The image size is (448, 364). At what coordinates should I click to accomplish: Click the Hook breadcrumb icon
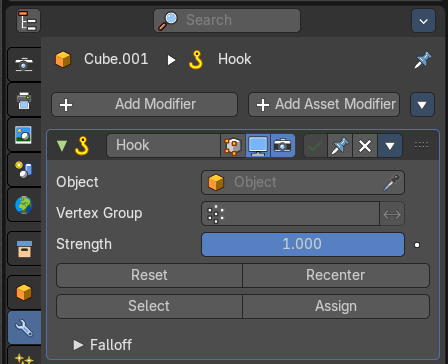click(196, 60)
